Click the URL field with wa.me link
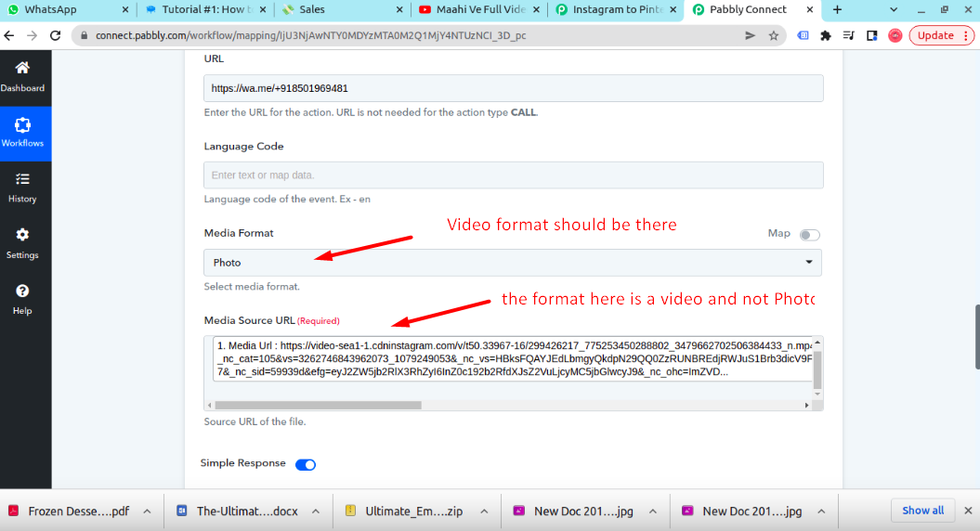The height and width of the screenshot is (531, 980). tap(513, 88)
